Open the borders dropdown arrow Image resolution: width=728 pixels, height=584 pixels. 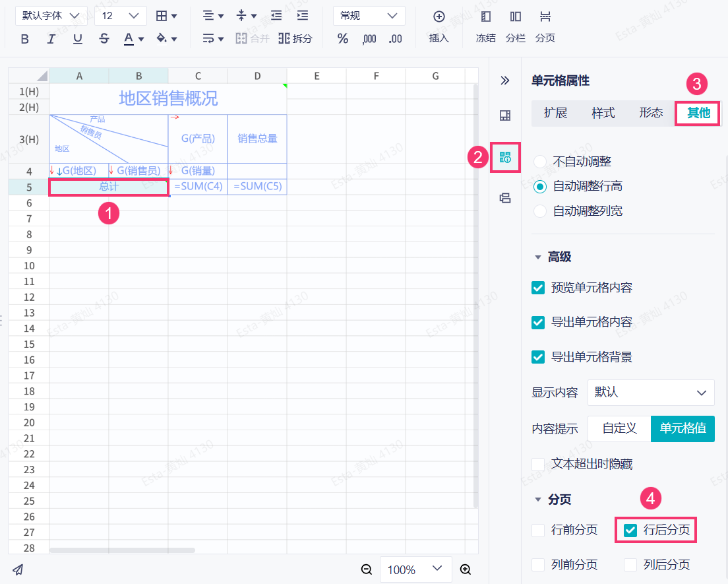point(174,16)
